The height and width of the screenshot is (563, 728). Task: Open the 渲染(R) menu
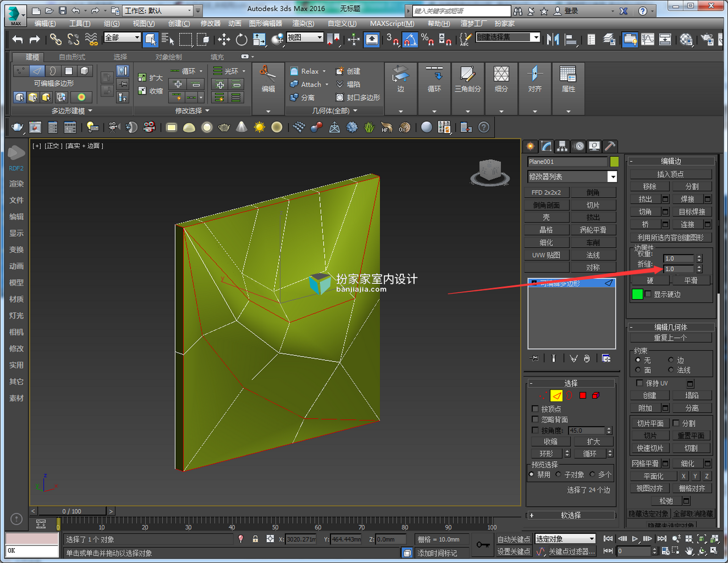click(303, 23)
